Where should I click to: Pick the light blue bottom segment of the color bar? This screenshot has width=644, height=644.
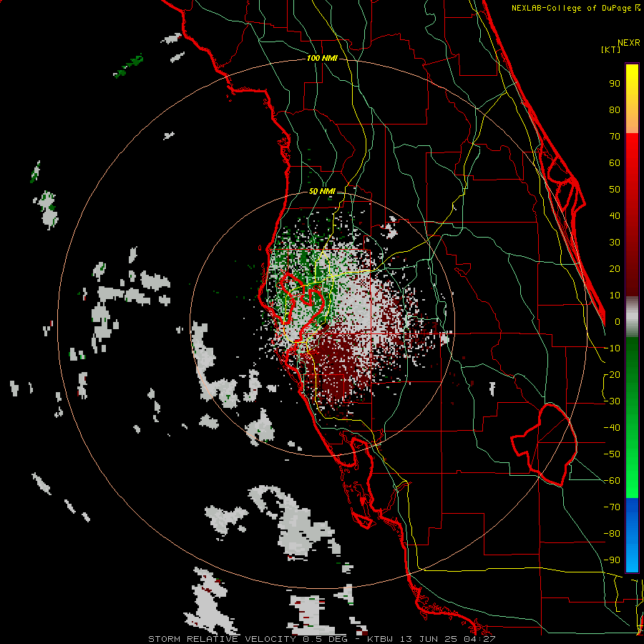tap(632, 560)
